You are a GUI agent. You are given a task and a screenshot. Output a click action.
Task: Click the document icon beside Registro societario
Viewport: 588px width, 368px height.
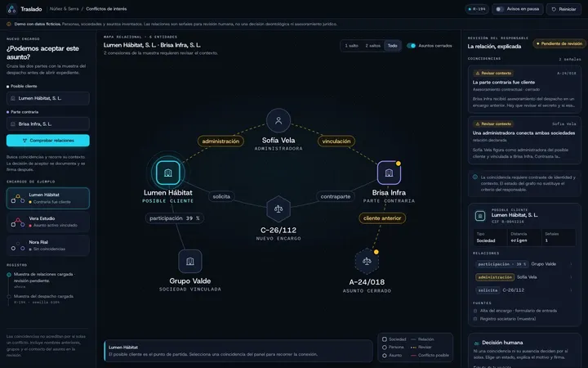[x=475, y=319]
